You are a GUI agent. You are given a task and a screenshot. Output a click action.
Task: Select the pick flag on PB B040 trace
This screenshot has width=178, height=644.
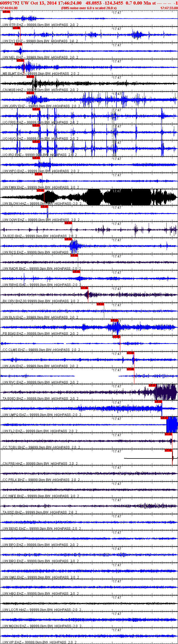pyautogui.click(x=114, y=320)
